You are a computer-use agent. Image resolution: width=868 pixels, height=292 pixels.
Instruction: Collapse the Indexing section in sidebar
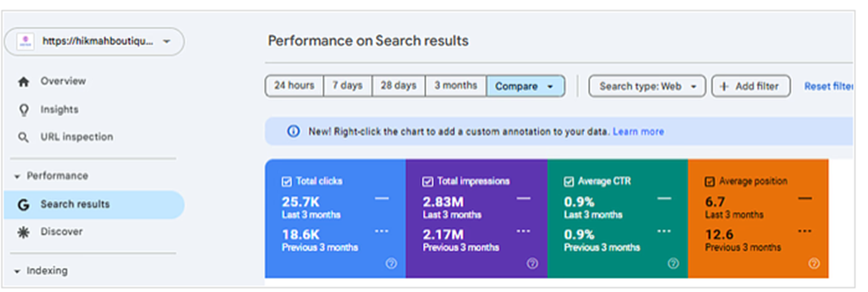(x=17, y=271)
